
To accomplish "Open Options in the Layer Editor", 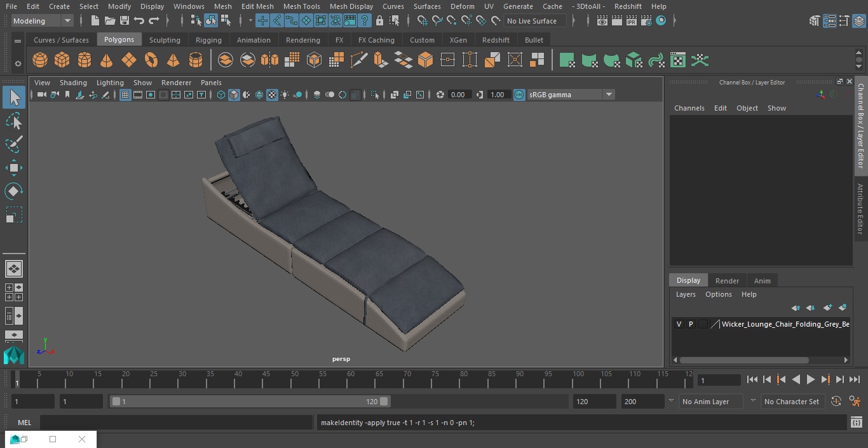I will click(719, 294).
